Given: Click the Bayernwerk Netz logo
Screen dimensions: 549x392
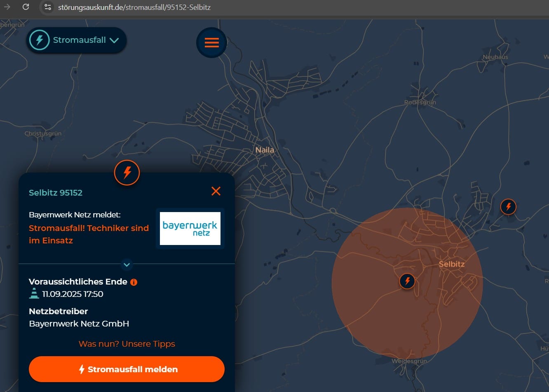Looking at the screenshot, I should [x=190, y=229].
